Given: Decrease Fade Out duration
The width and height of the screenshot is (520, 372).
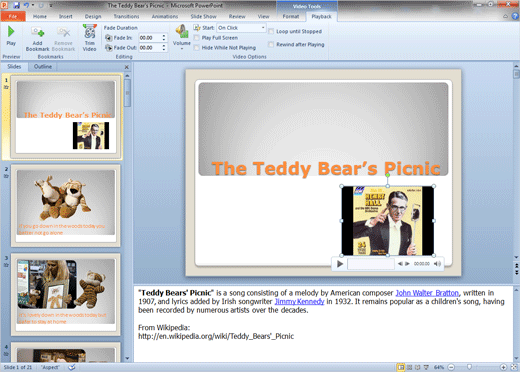Looking at the screenshot, I should point(164,50).
